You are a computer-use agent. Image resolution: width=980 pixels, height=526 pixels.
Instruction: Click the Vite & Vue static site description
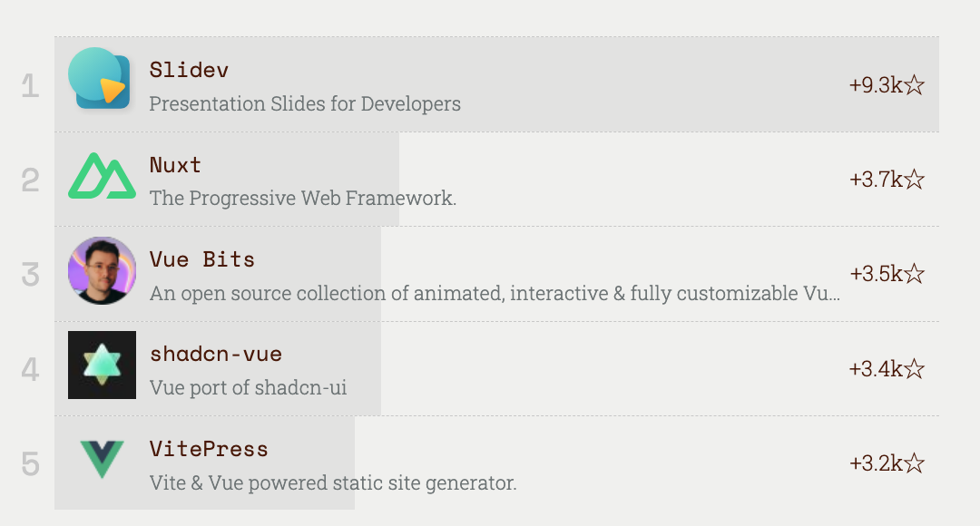tap(332, 483)
